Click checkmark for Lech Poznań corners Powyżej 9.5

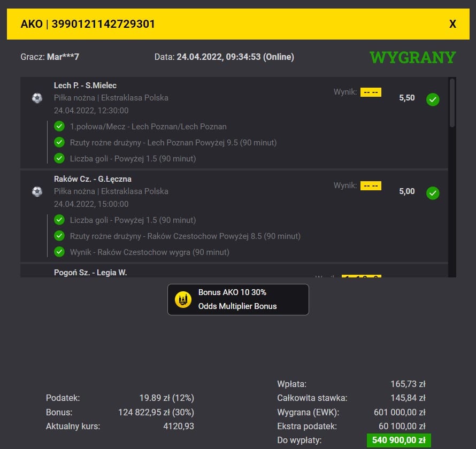click(59, 143)
